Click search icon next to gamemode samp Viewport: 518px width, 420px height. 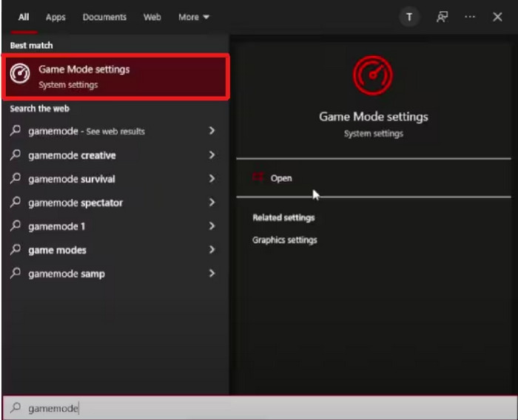point(16,274)
